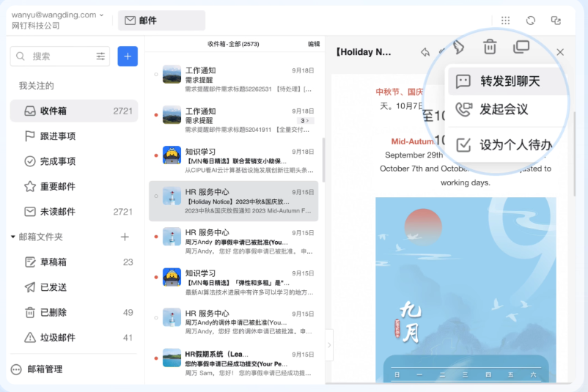
Task: Collapse the reading pane with side arrow
Action: [329, 345]
